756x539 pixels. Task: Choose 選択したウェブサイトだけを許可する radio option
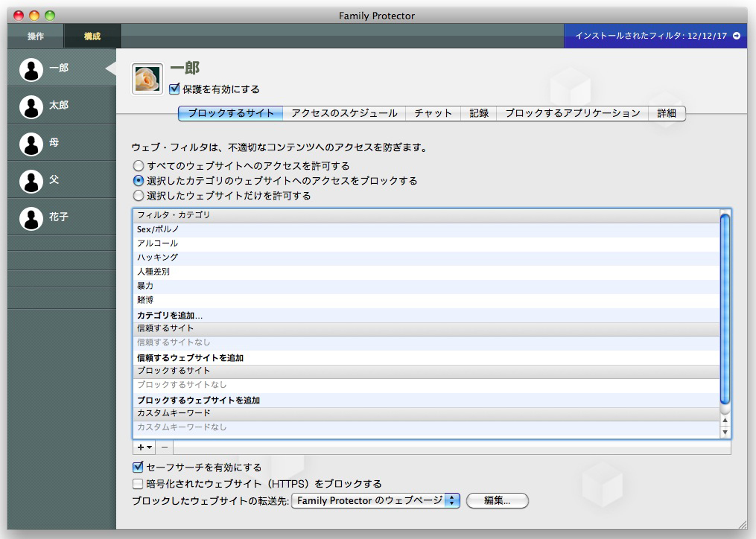tap(139, 196)
